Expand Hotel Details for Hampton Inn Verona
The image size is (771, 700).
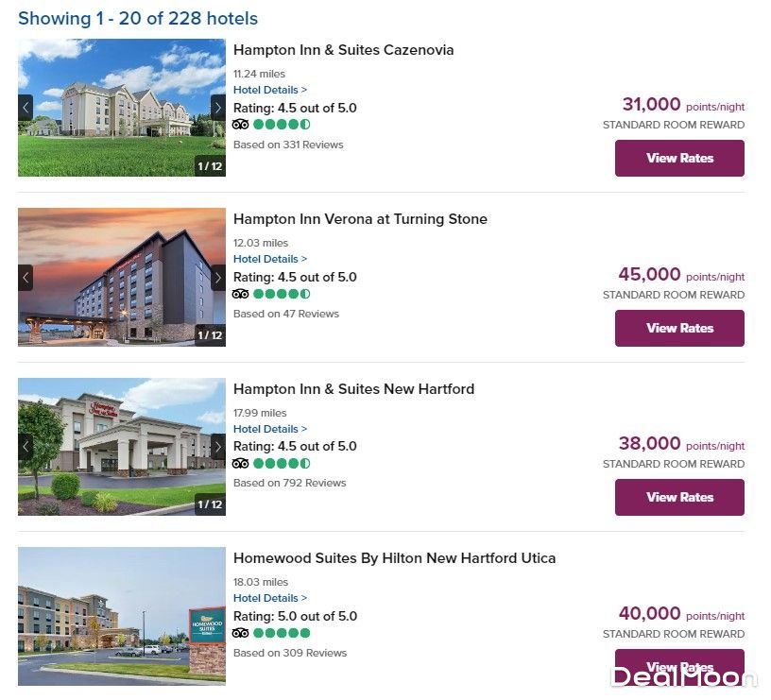[270, 259]
